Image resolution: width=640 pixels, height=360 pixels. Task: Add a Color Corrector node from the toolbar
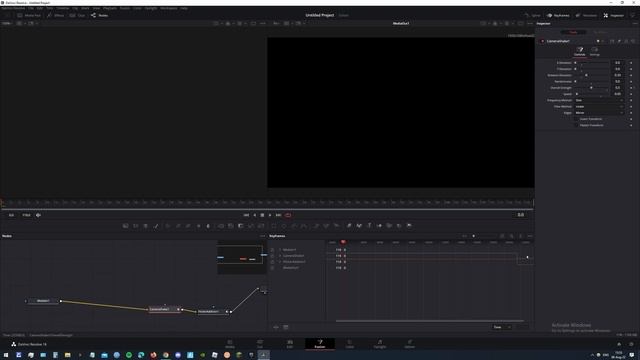(x=168, y=226)
